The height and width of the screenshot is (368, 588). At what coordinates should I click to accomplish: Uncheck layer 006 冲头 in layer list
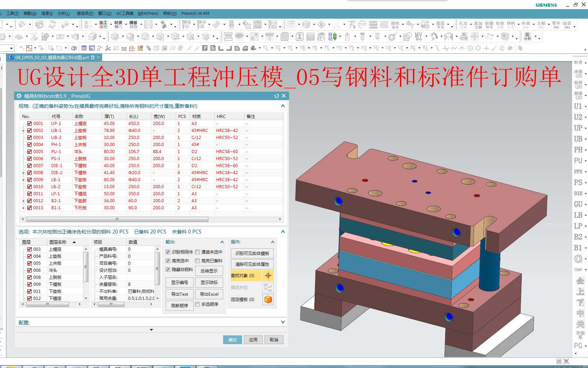pyautogui.click(x=29, y=270)
